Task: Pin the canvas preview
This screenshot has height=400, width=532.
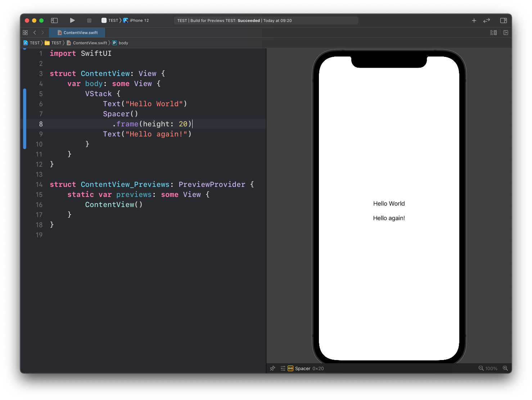Action: point(272,368)
